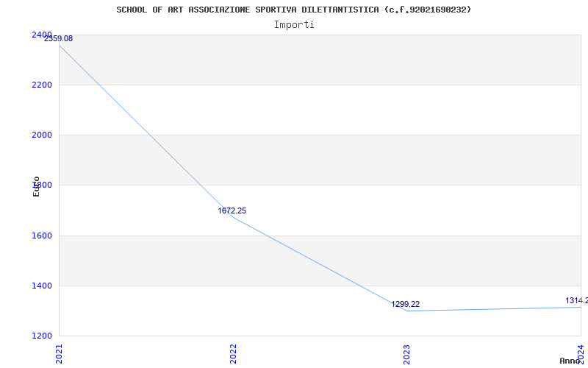Click the 2023 x-axis year label
Screen dimensions: 588x368
pyautogui.click(x=407, y=354)
